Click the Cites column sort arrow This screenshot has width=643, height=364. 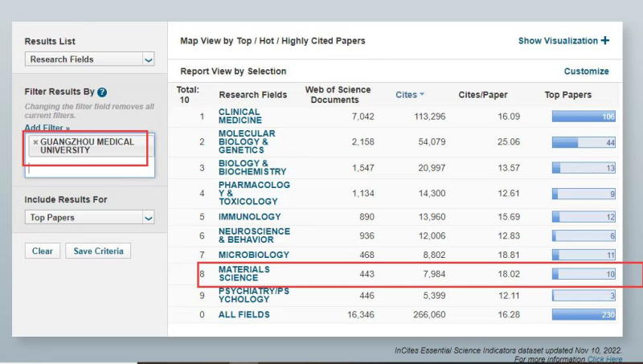[422, 95]
